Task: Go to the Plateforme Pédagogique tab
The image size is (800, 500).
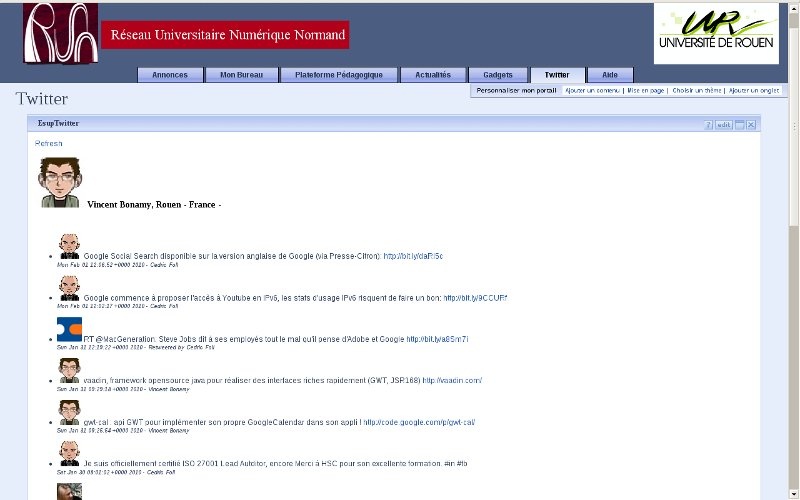Action: pyautogui.click(x=338, y=75)
